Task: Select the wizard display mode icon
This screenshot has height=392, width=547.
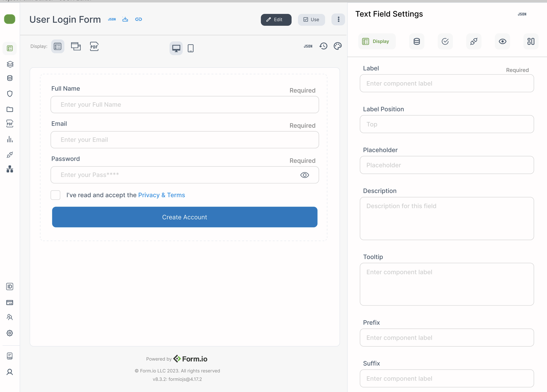Action: point(76,46)
